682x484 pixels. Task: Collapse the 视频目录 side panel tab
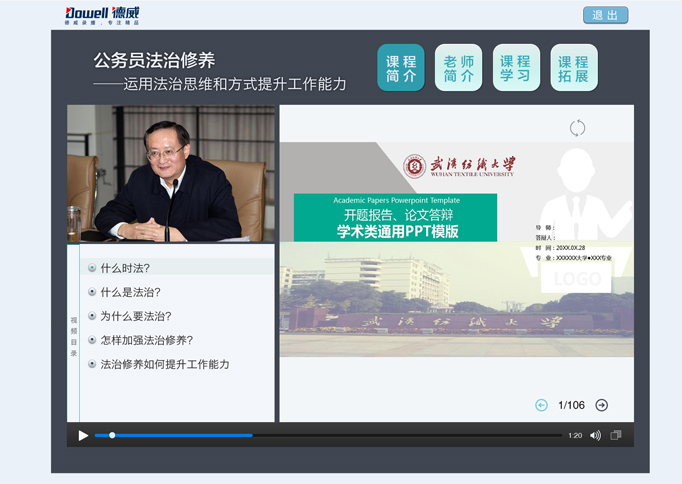[73, 336]
